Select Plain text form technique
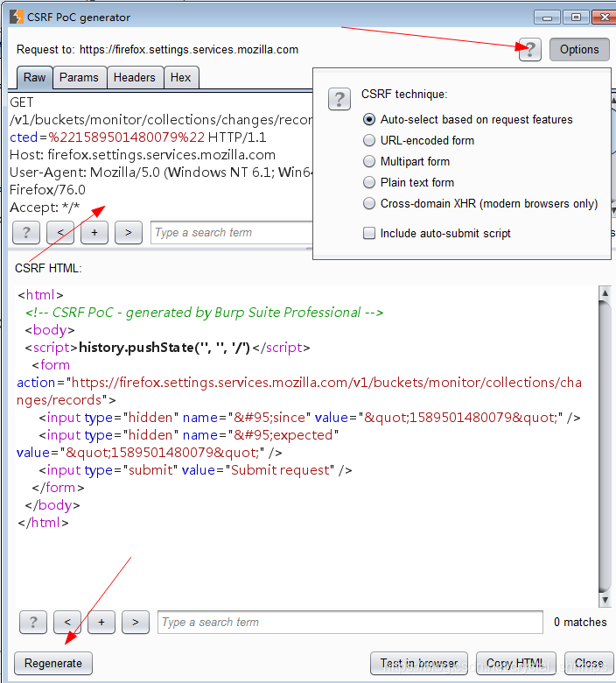This screenshot has height=683, width=616. pos(409,182)
